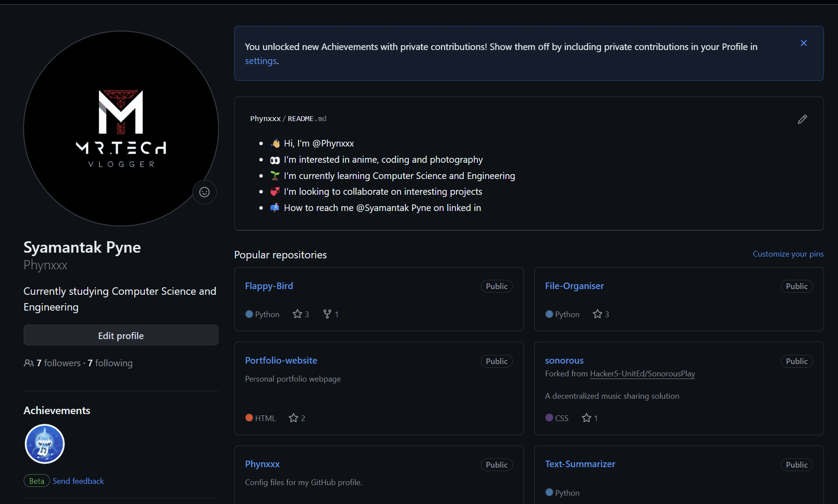Set a status using the smiley icon on avatar
Viewport: 838px width, 504px height.
(x=204, y=192)
